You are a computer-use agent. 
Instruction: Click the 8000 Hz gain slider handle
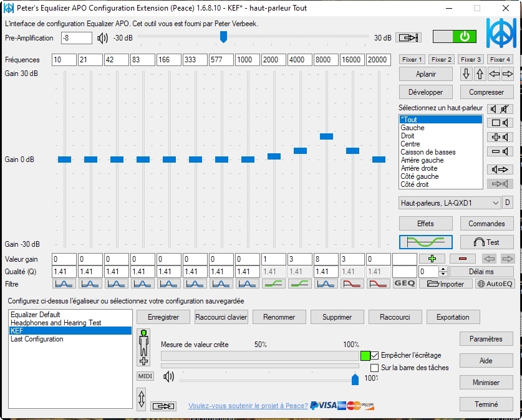click(x=326, y=136)
